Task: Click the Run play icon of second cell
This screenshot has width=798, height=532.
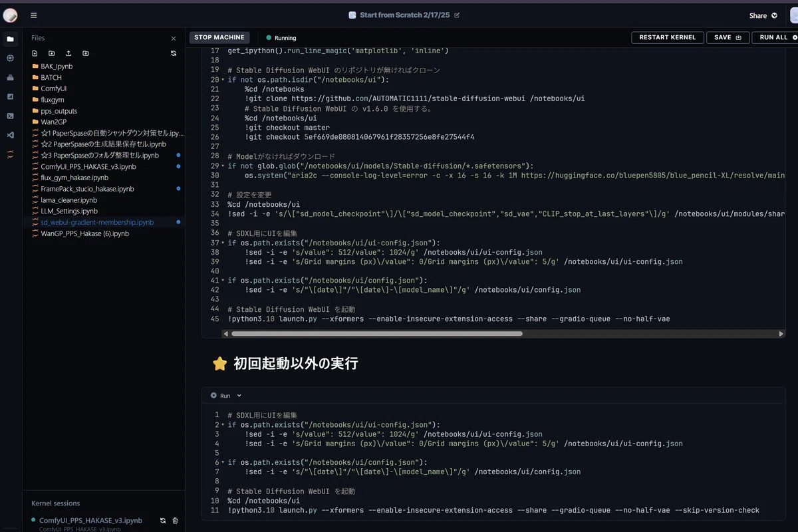Action: click(x=213, y=396)
